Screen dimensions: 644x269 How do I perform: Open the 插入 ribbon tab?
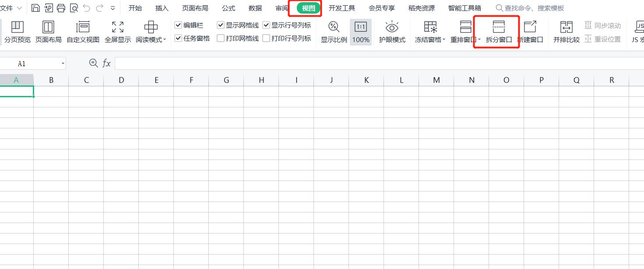[162, 8]
